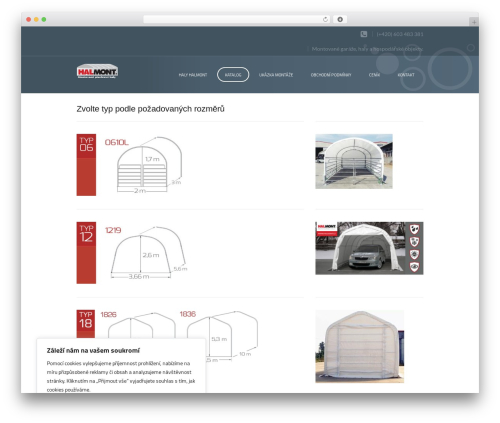
Task: Click the phone icon in header
Action: (x=364, y=34)
